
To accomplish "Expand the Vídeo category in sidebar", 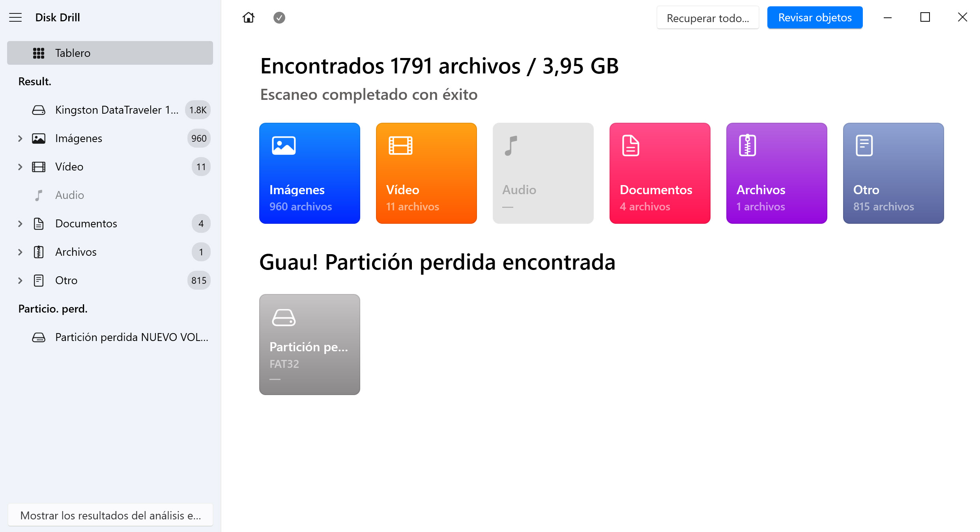I will [20, 167].
